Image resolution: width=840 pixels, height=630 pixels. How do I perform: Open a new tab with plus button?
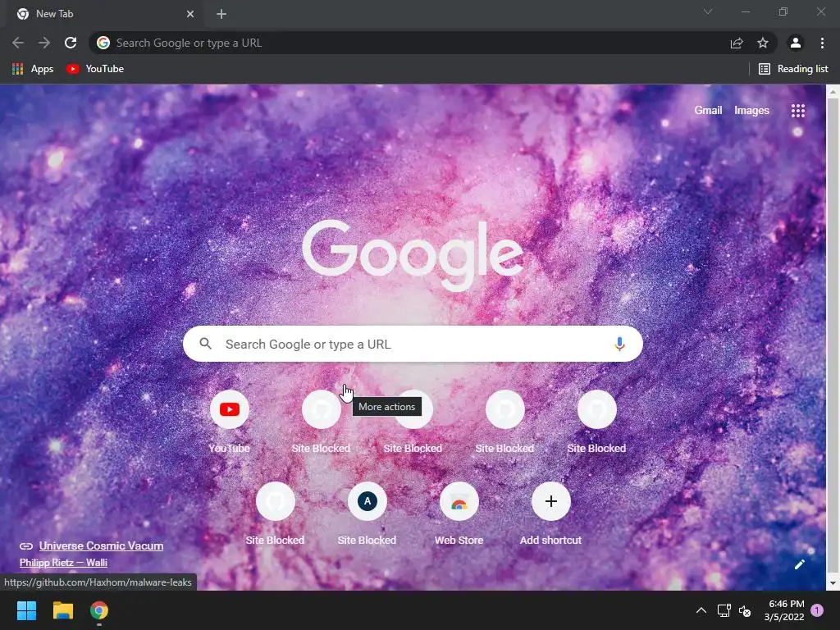pyautogui.click(x=221, y=14)
